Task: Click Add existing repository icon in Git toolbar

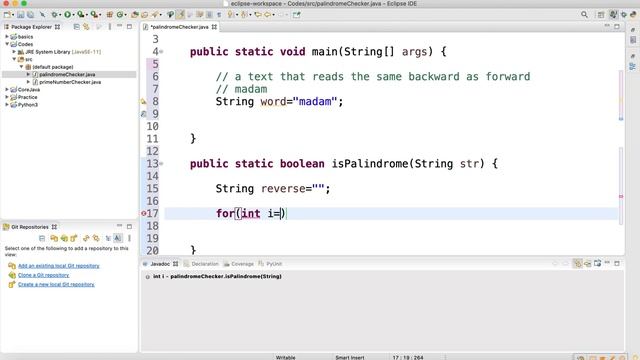Action: coord(54,238)
